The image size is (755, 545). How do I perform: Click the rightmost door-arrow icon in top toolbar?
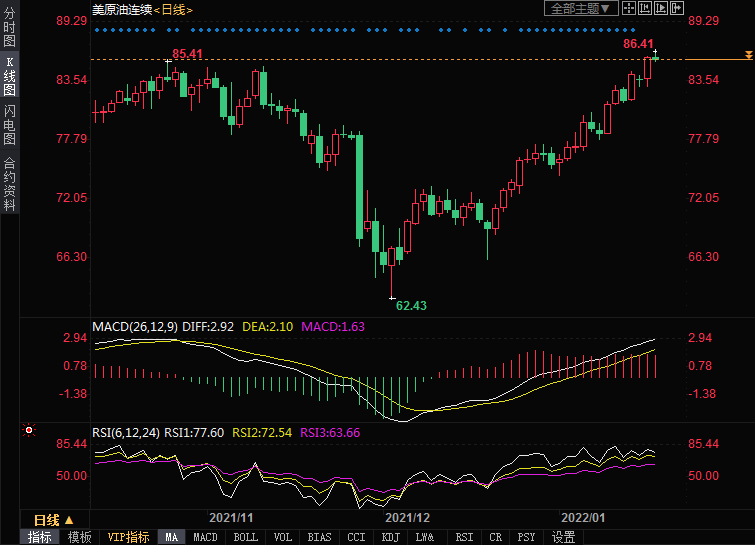pos(677,8)
